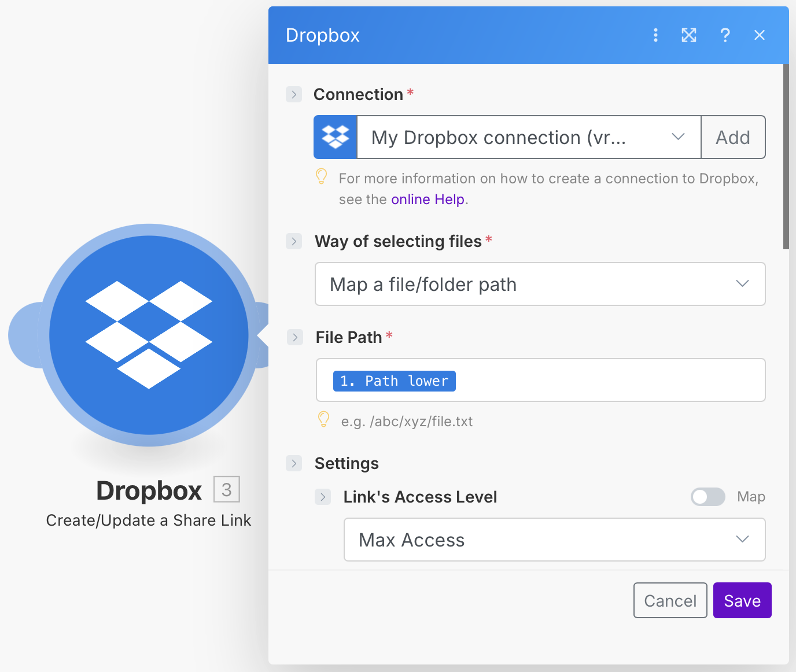Open the question mark help icon

[x=725, y=35]
